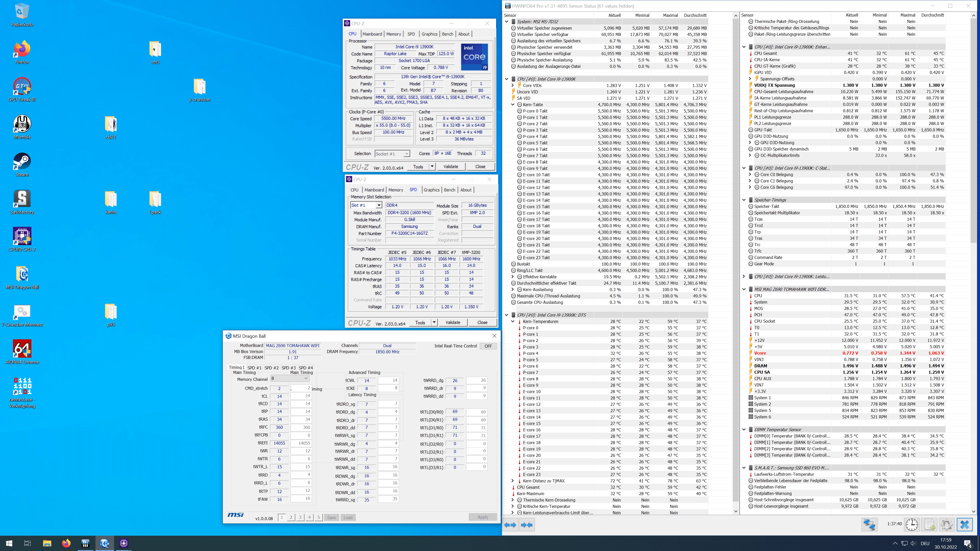
Task: Expand the Spannungs-Offsets row
Action: pyautogui.click(x=750, y=79)
